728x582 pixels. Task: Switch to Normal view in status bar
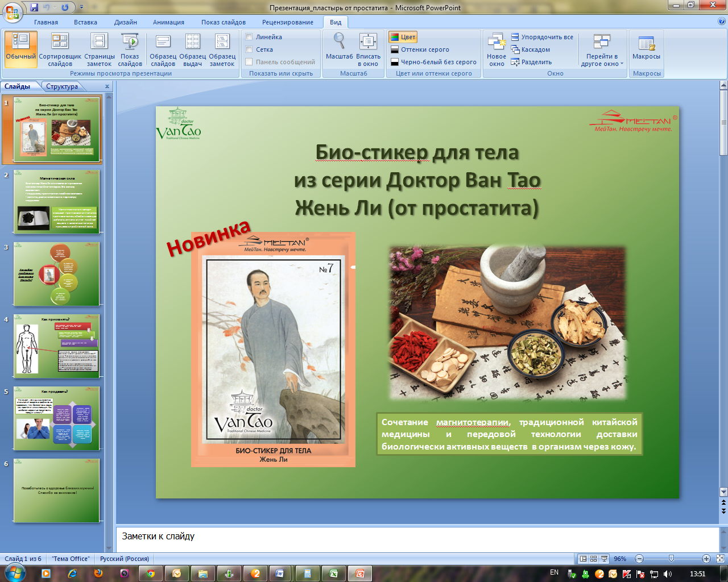[583, 559]
